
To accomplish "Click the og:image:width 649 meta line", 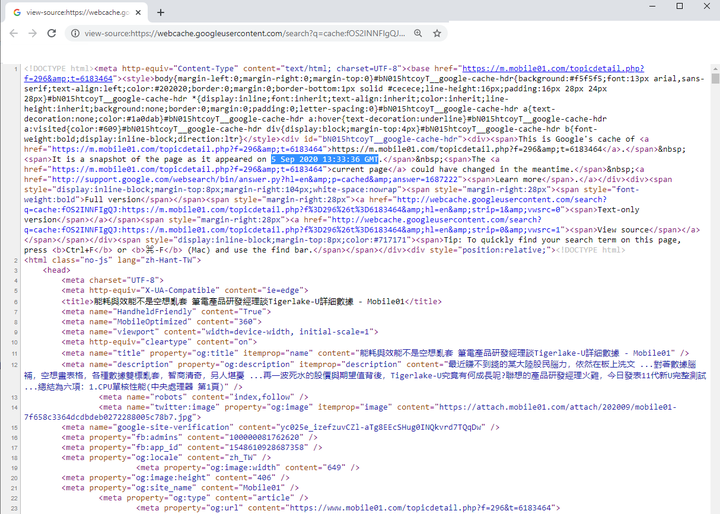I will 248,468.
